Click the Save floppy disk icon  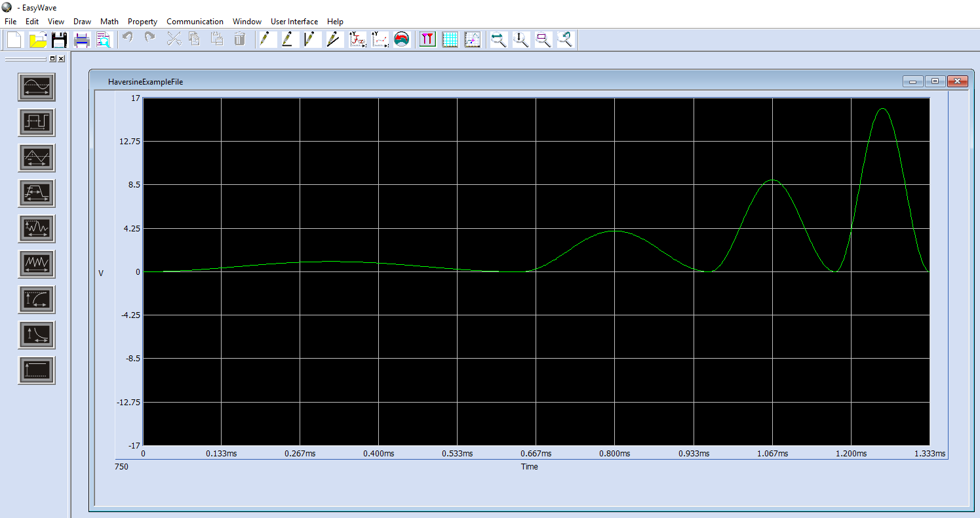pos(60,39)
